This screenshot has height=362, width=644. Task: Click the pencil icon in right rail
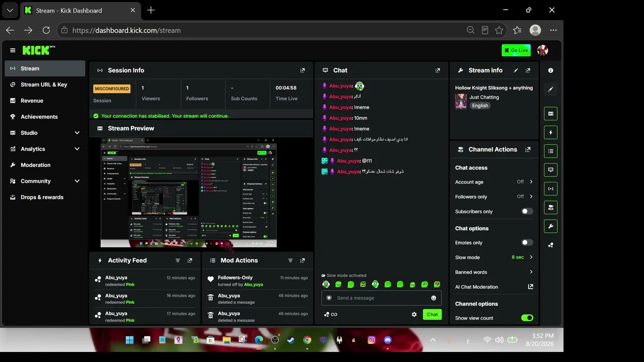click(551, 89)
